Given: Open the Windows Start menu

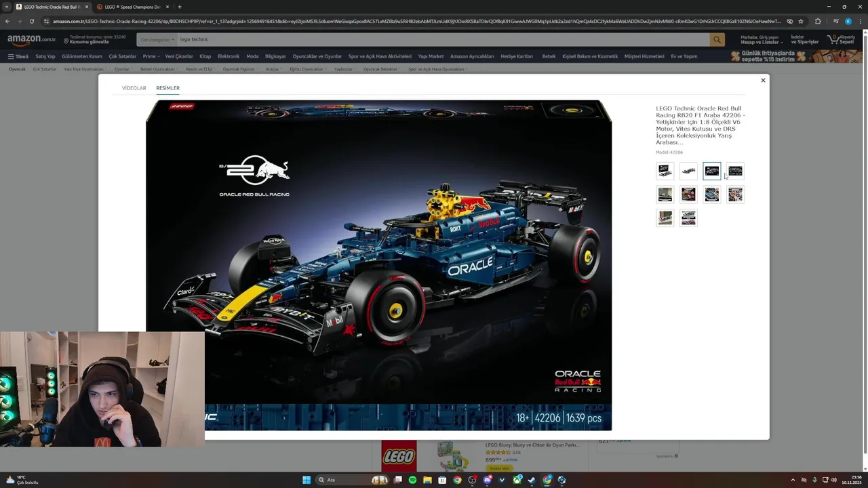Looking at the screenshot, I should [x=307, y=480].
